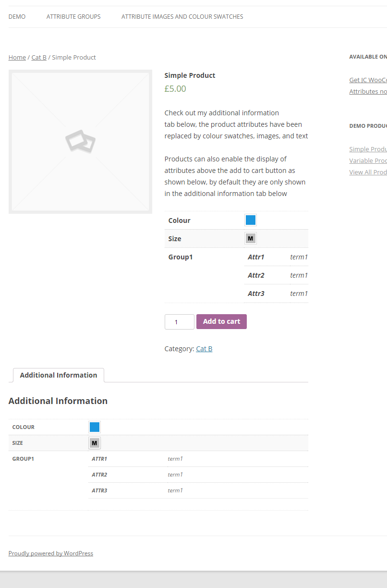Open the Demo menu item
Screen dimensions: 387x588
(17, 17)
